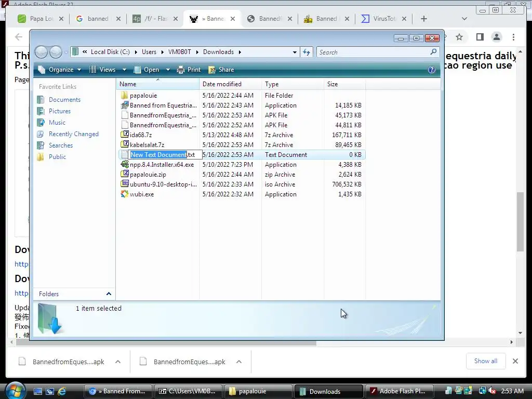Click browser page vertical scrollbar thumb
Viewport: 532px width, 399px height.
(521, 221)
